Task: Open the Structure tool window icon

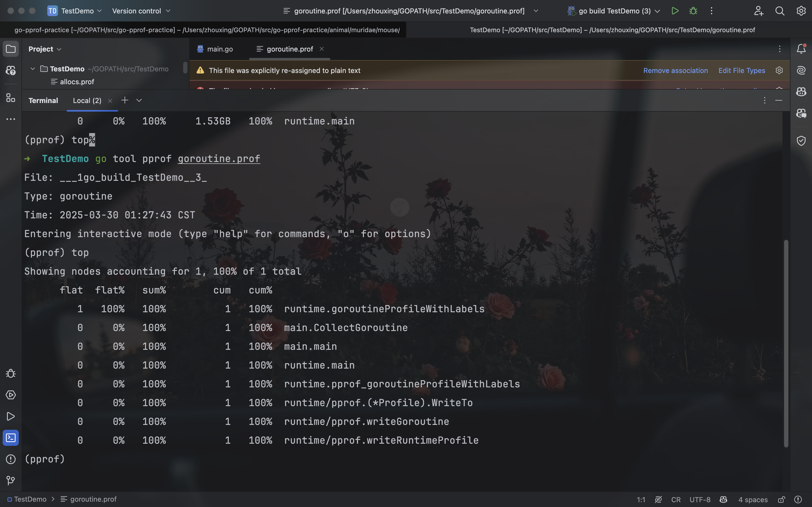Action: pyautogui.click(x=11, y=98)
